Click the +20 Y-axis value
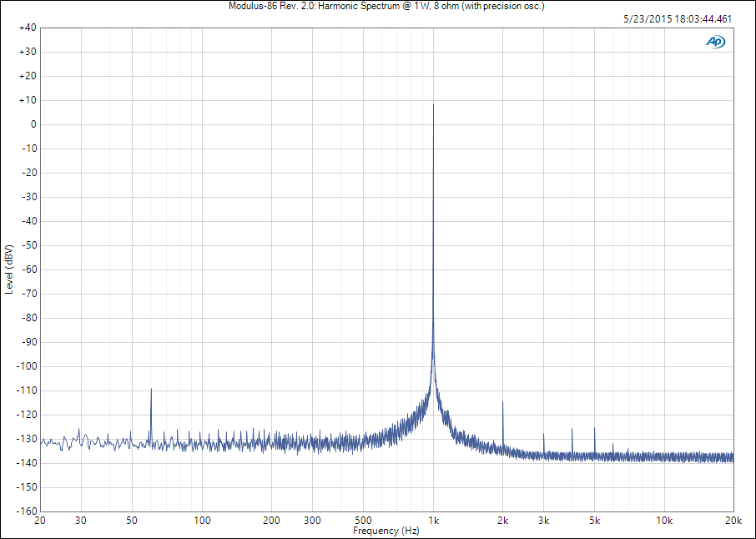The height and width of the screenshot is (539, 756). (x=28, y=76)
